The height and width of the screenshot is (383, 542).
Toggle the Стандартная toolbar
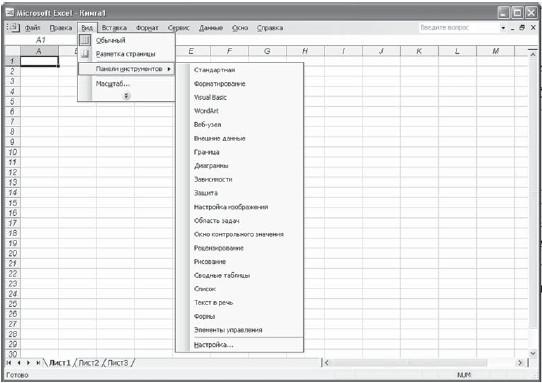(240, 70)
